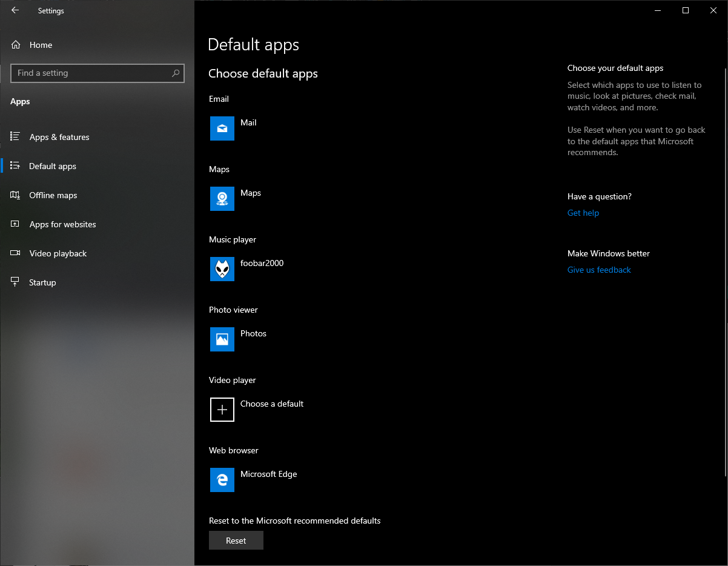
Task: Change the Maps default app label
Action: 251,193
